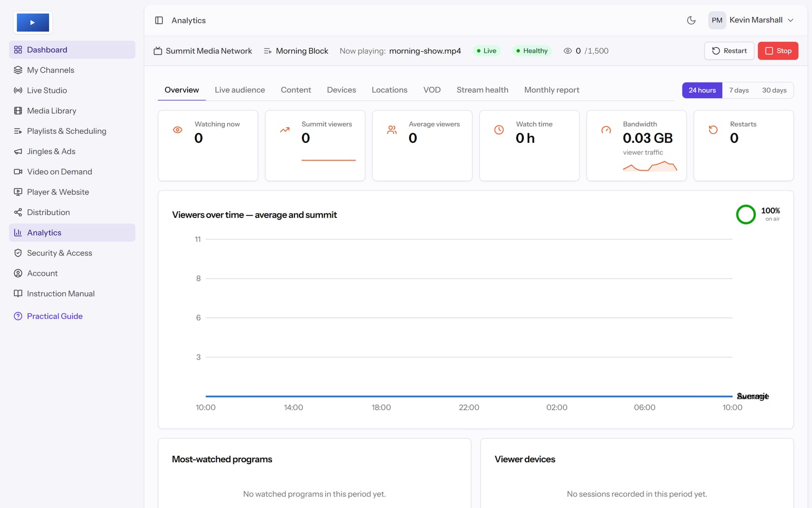The width and height of the screenshot is (812, 508).
Task: Click the Summit Media Network name
Action: pos(209,51)
